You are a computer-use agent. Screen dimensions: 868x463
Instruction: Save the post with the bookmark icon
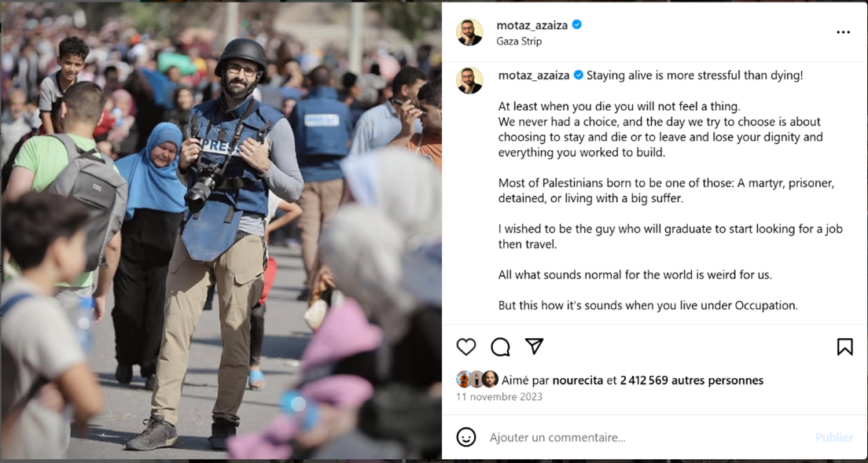tap(844, 347)
